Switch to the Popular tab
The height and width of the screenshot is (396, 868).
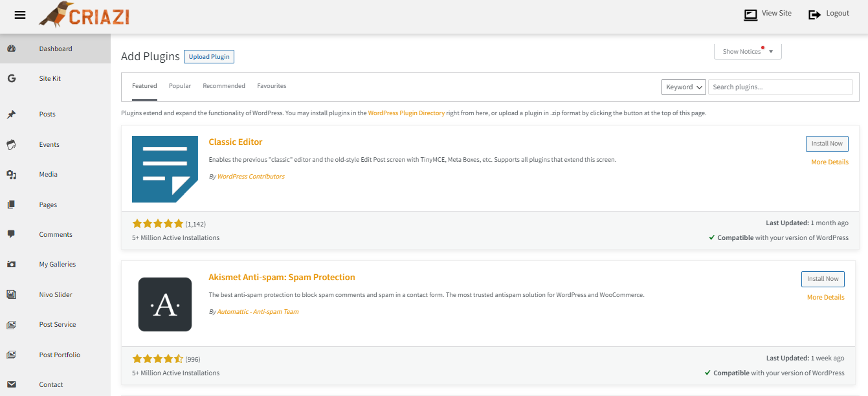click(x=180, y=86)
